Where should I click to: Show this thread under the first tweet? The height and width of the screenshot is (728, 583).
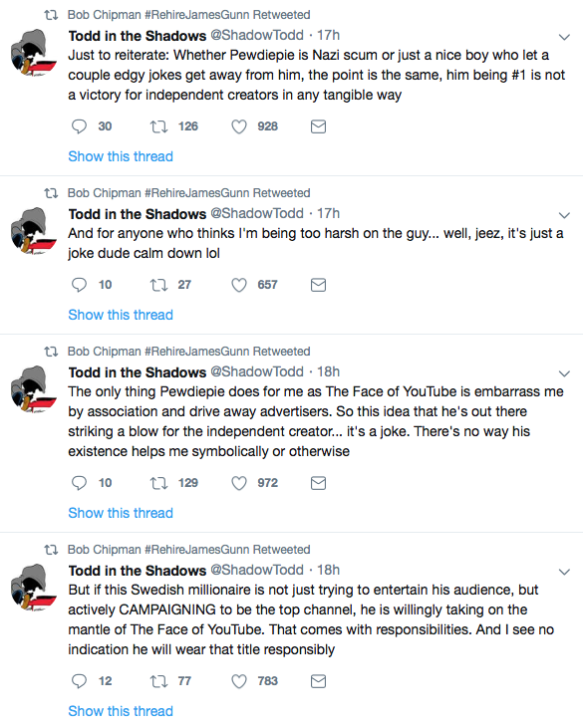pyautogui.click(x=121, y=156)
